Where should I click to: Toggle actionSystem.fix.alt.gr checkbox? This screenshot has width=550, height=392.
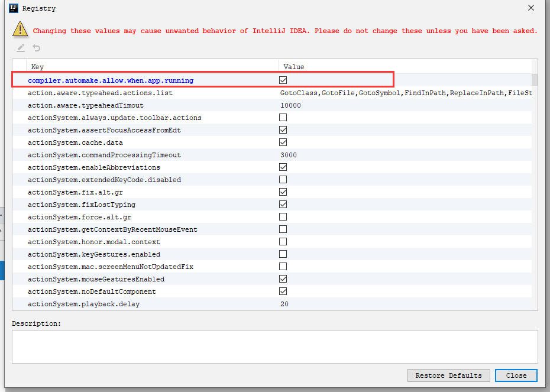pyautogui.click(x=283, y=192)
